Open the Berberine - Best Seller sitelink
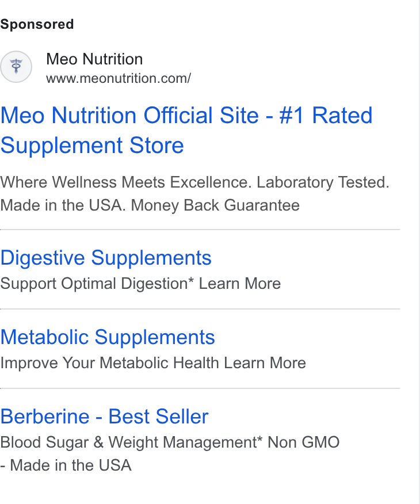The image size is (420, 504). point(105,417)
